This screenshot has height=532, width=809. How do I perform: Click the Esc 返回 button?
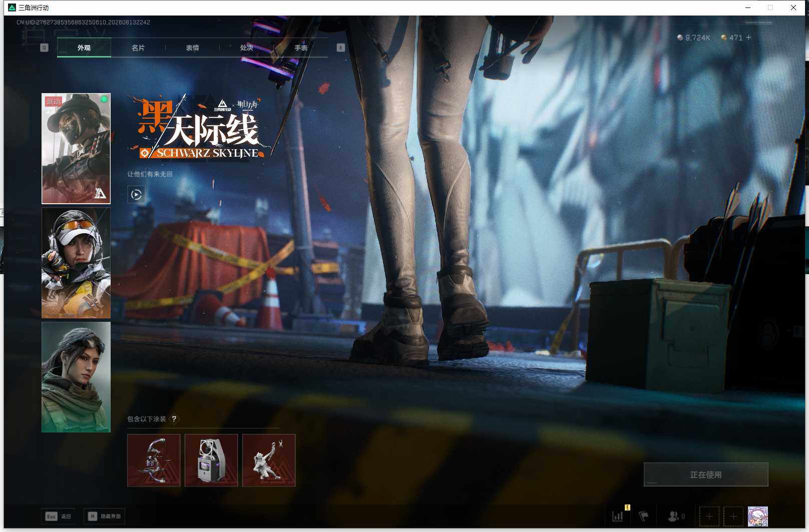58,516
